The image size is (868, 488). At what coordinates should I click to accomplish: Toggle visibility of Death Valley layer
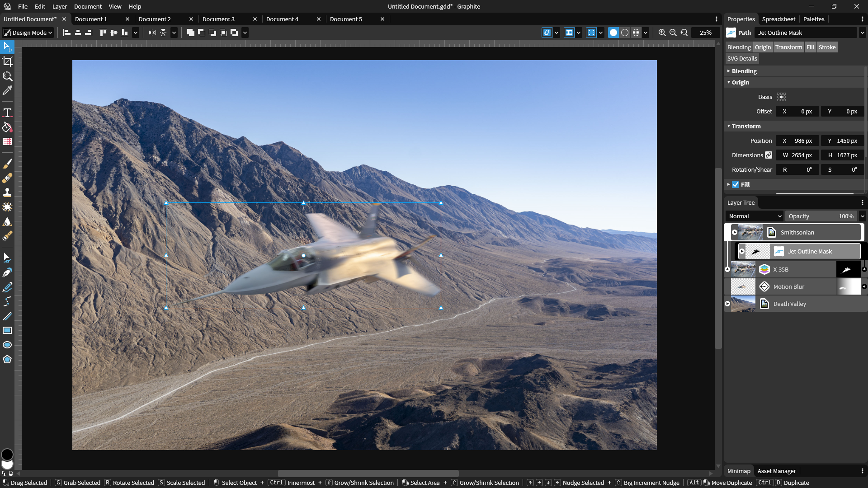[x=727, y=303]
